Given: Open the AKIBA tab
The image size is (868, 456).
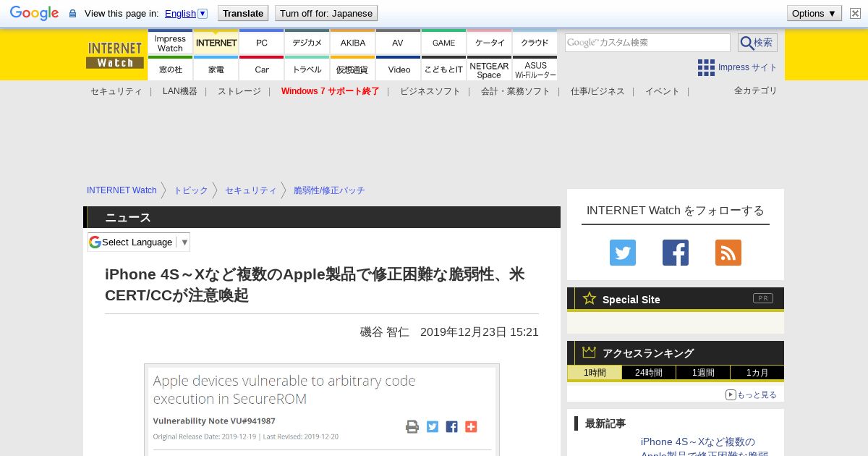Looking at the screenshot, I should coord(353,43).
